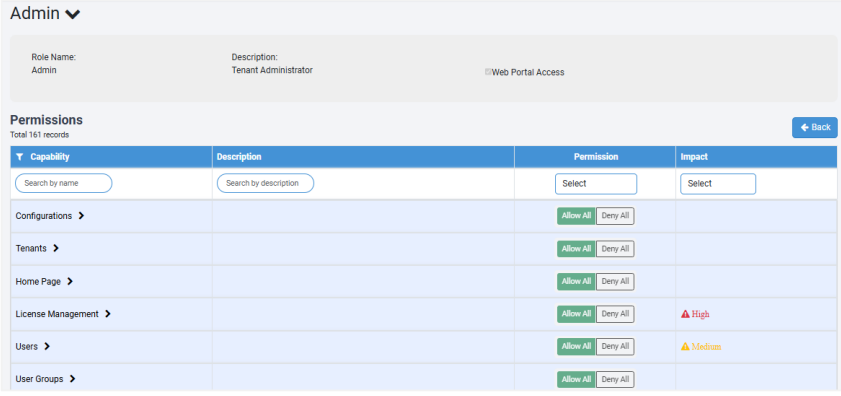The width and height of the screenshot is (841, 396).
Task: Allow All permissions for Tenants
Action: coord(576,248)
